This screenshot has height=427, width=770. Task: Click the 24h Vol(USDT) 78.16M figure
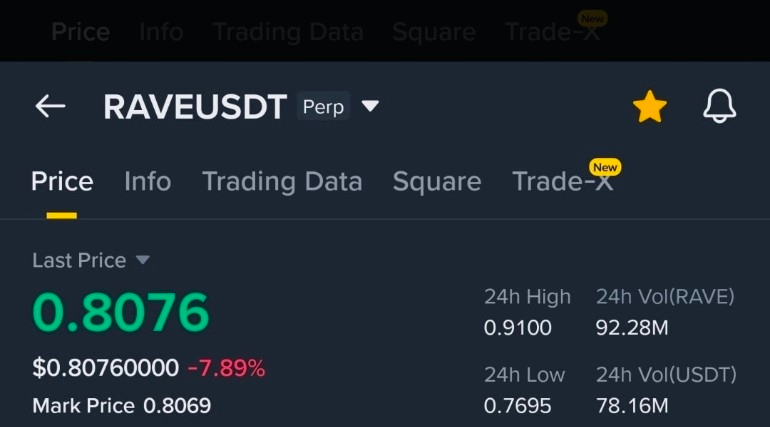pos(632,406)
